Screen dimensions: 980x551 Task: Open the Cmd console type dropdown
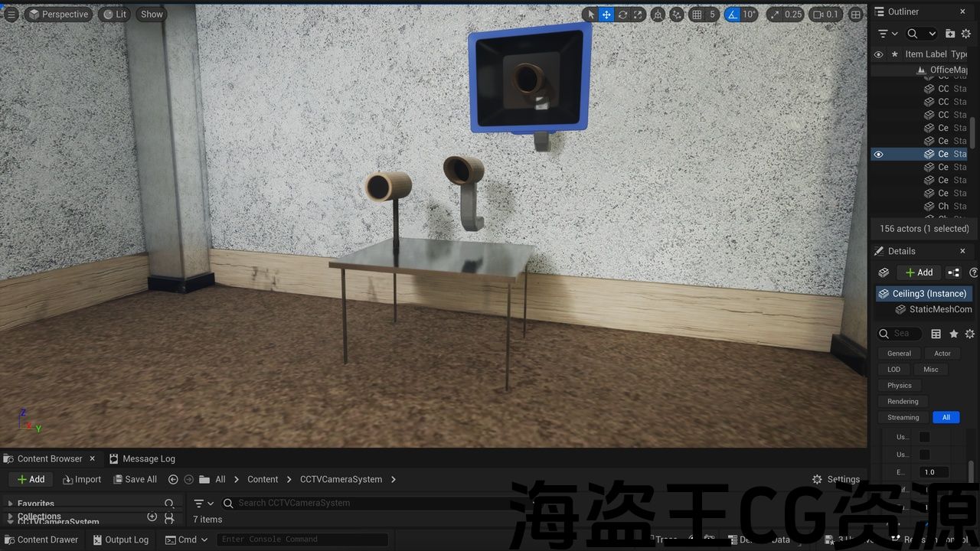187,540
